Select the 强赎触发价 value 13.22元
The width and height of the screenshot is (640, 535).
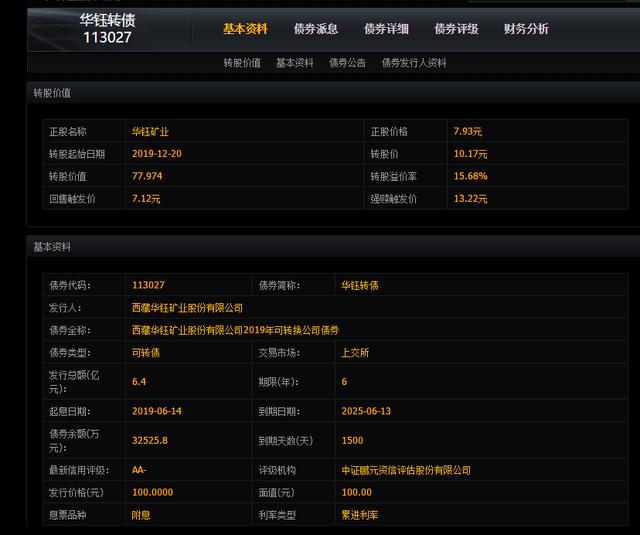tap(470, 199)
